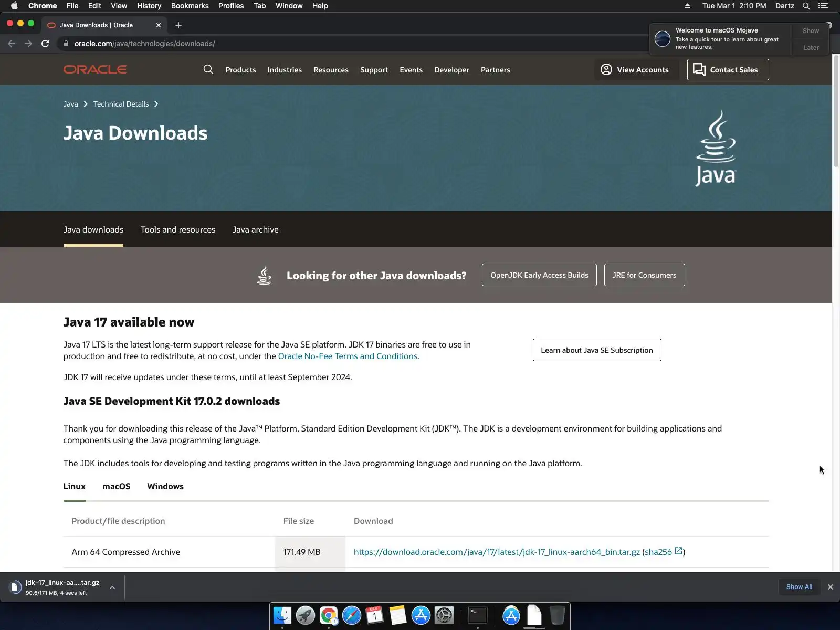Switch to the Tools and resources tab
Viewport: 840px width, 630px height.
[x=178, y=229]
